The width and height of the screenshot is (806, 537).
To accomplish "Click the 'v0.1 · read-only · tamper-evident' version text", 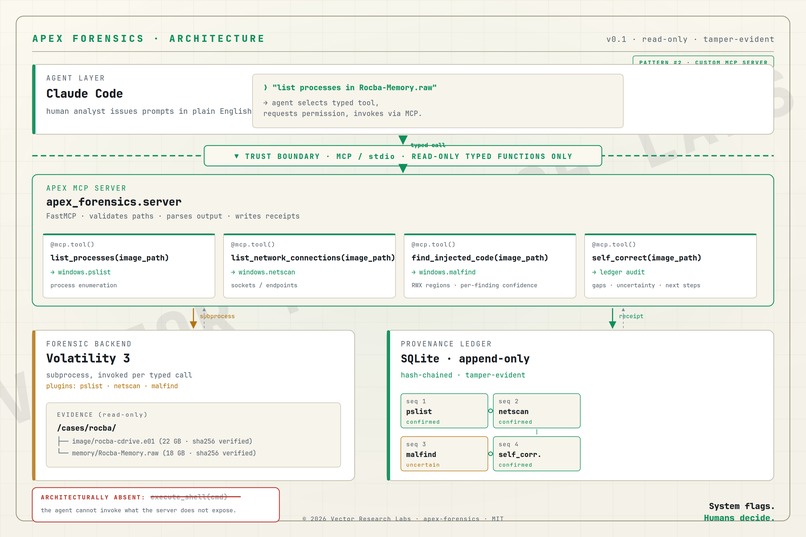I will [690, 39].
